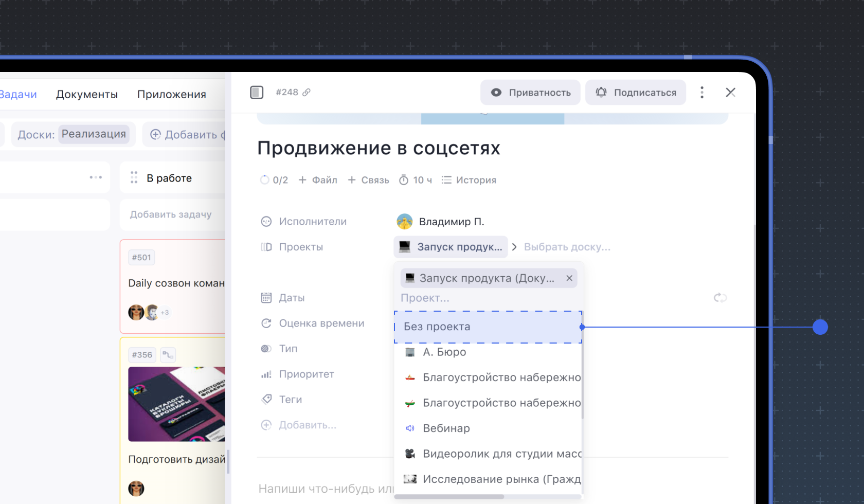Open the task History list
The width and height of the screenshot is (864, 504).
coord(469,180)
